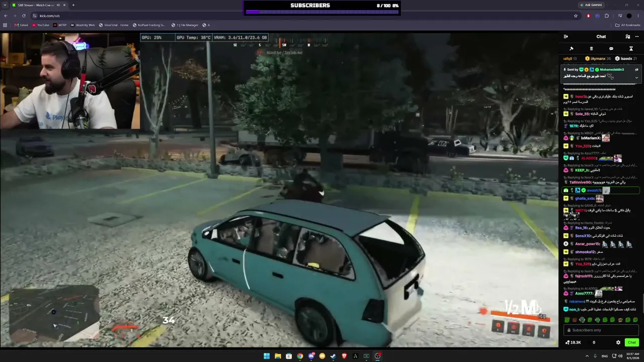Go back to the previous page
This screenshot has width=644, height=362.
pos(6,16)
